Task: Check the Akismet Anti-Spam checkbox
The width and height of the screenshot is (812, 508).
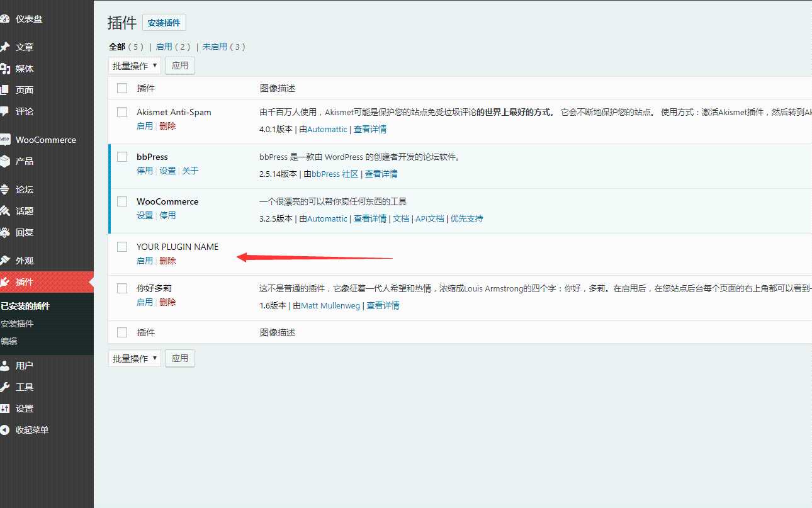Action: click(122, 112)
